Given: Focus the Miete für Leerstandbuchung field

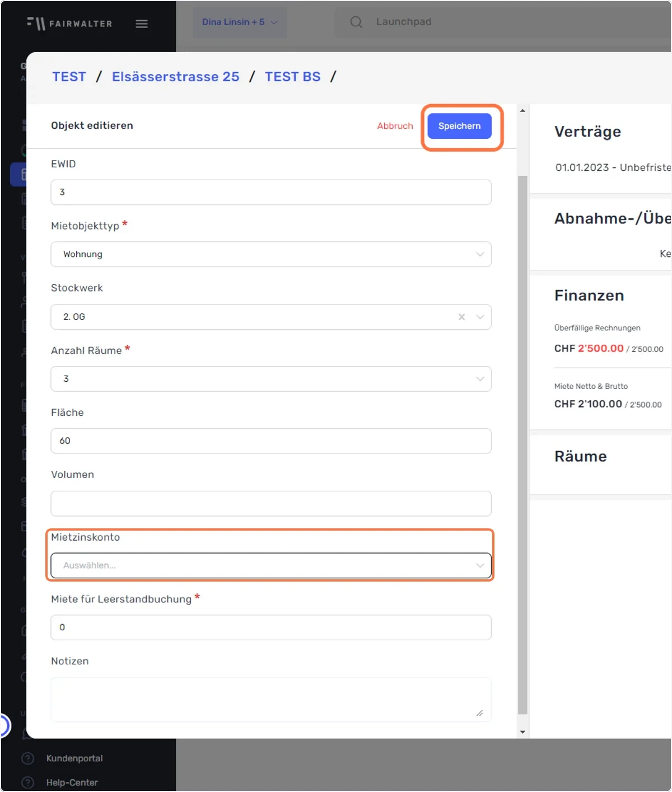Looking at the screenshot, I should [271, 627].
